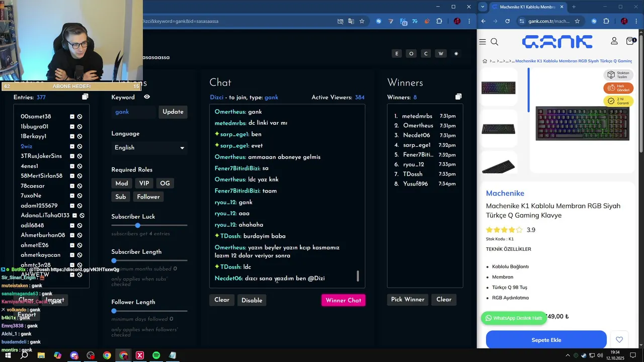Clear the chat messages

(222, 300)
